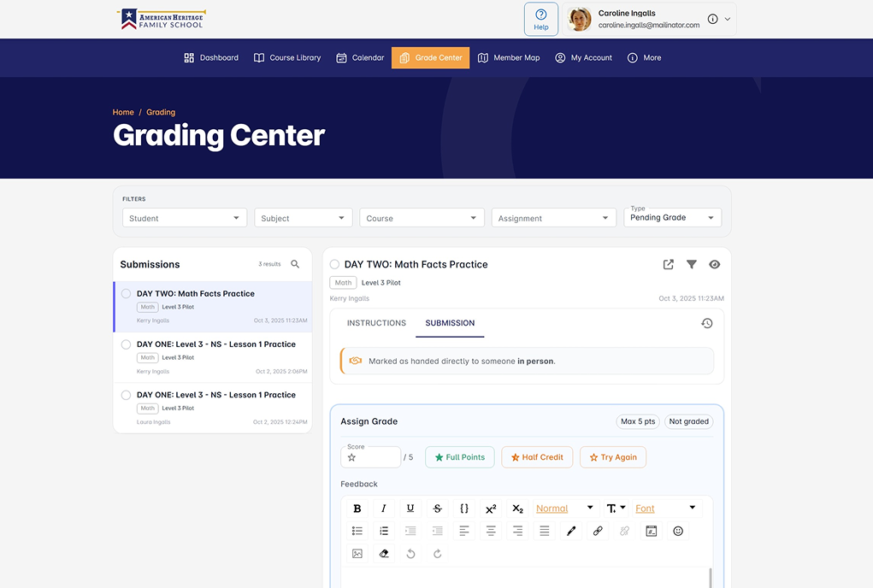This screenshot has height=588, width=873.
Task: Insert an image into the feedback
Action: tap(357, 554)
